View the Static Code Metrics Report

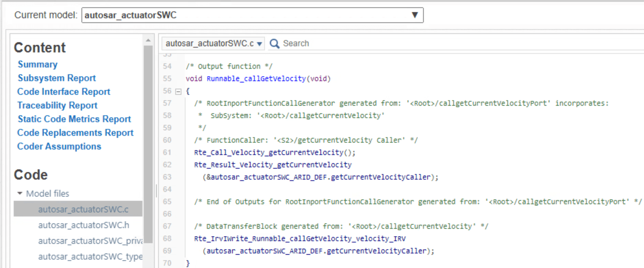coord(74,119)
